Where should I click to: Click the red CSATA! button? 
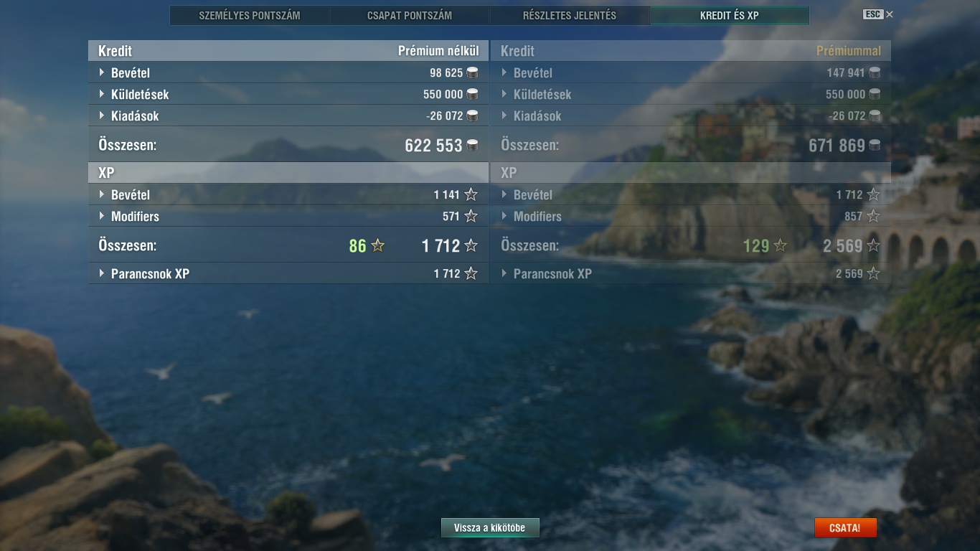tap(845, 528)
